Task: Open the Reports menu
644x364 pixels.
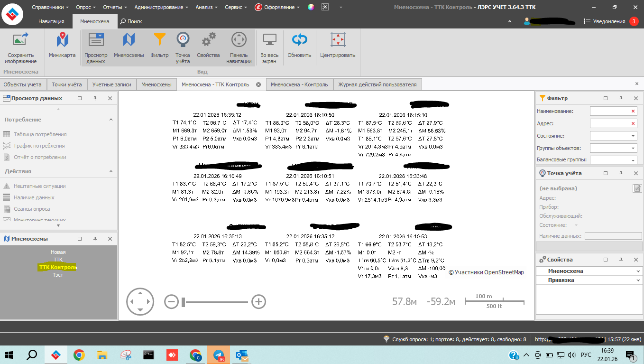Action: point(115,7)
